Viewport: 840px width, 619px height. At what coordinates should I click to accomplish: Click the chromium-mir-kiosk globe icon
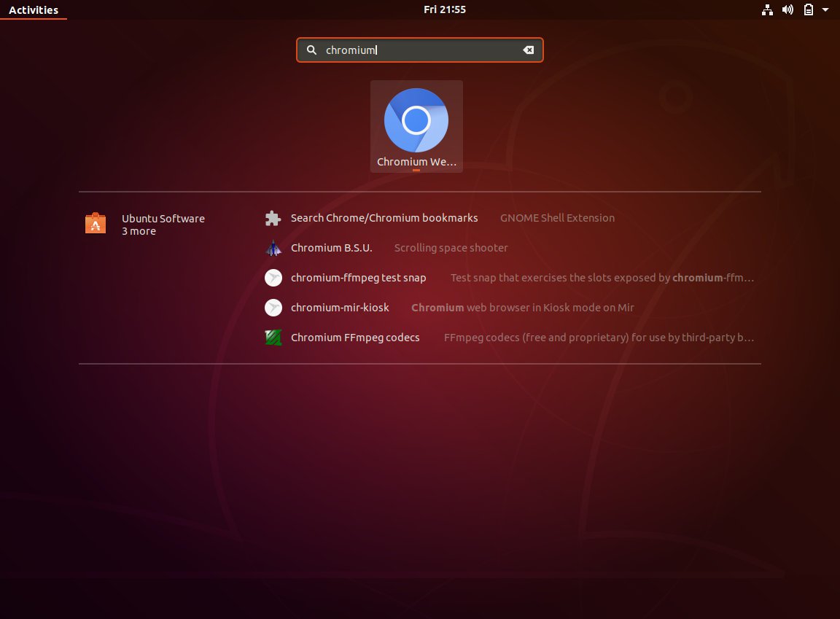pos(273,307)
